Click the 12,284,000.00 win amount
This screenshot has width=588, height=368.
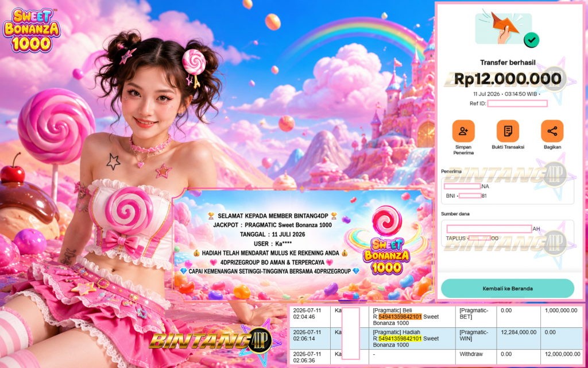pyautogui.click(x=519, y=332)
